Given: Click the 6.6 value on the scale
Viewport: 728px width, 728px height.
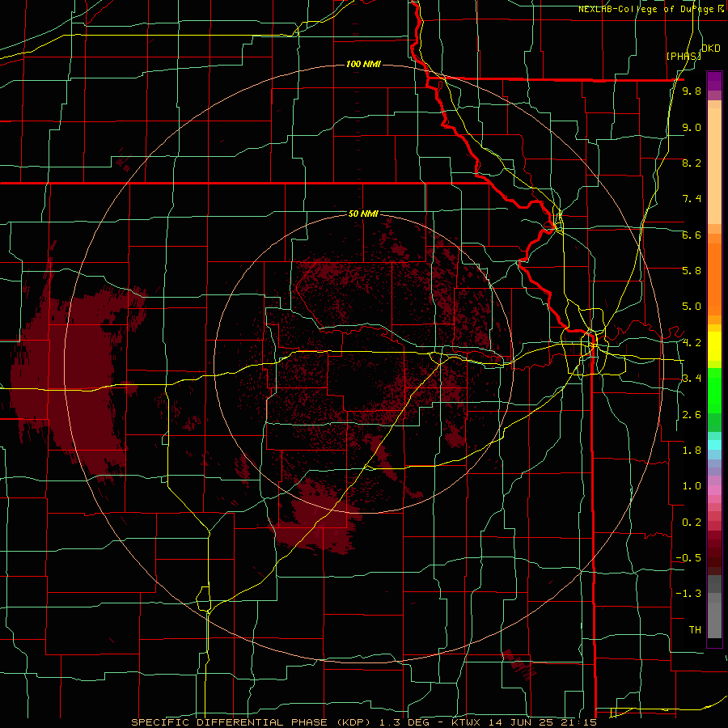Looking at the screenshot, I should tap(692, 235).
